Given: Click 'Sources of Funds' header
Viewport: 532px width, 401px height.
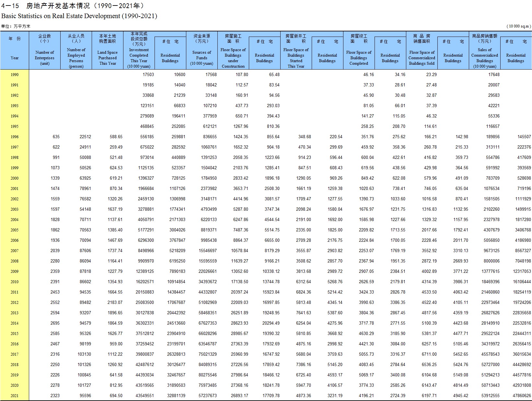Looking at the screenshot, I should click(202, 58).
